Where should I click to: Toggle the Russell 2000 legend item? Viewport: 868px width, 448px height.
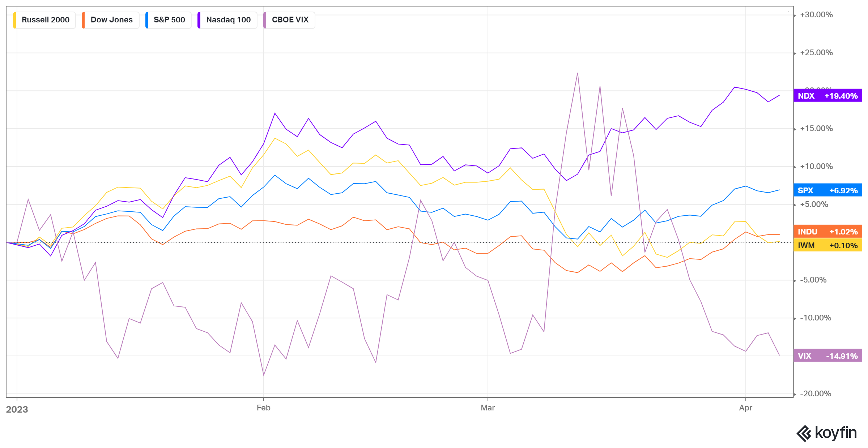[x=45, y=20]
